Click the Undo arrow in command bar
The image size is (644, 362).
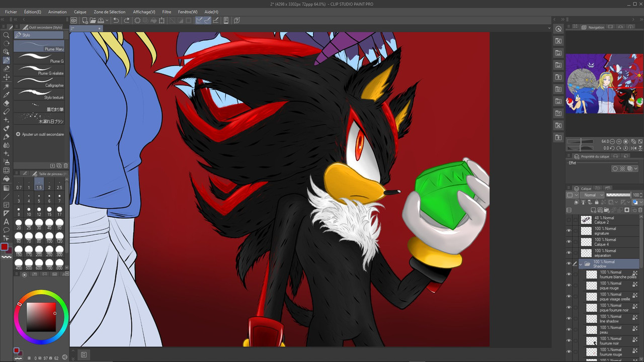(116, 20)
